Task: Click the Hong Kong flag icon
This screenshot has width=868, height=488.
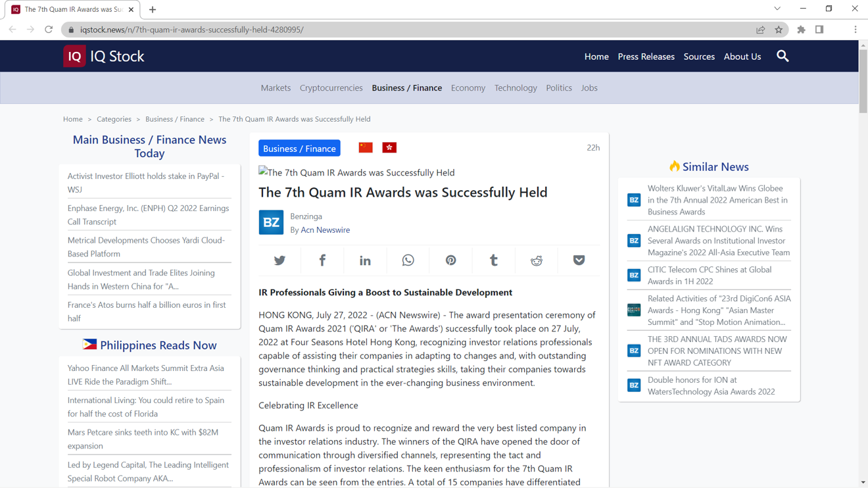Action: coord(389,147)
